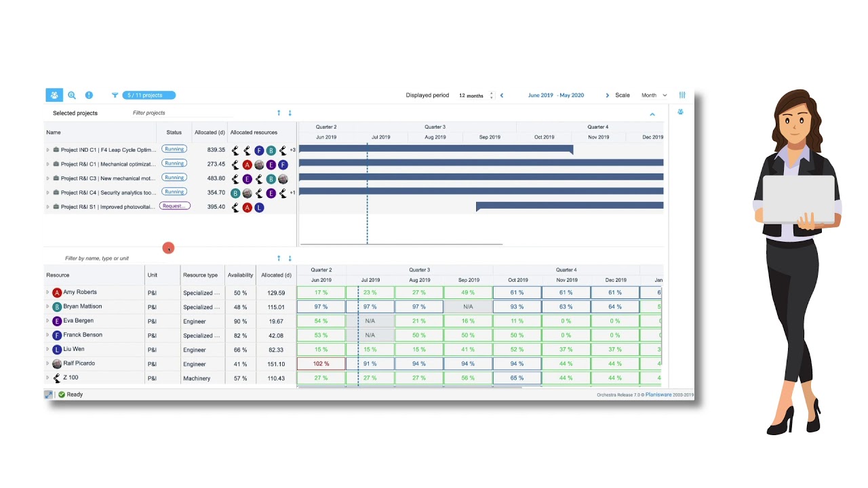
Task: Click the fullscreen expand icon in status bar
Action: 49,394
